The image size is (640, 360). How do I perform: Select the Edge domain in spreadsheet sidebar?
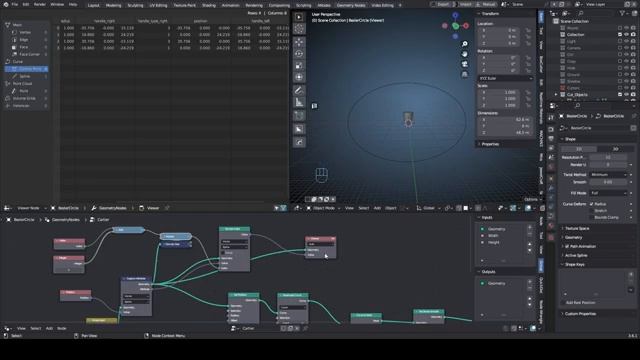point(24,40)
